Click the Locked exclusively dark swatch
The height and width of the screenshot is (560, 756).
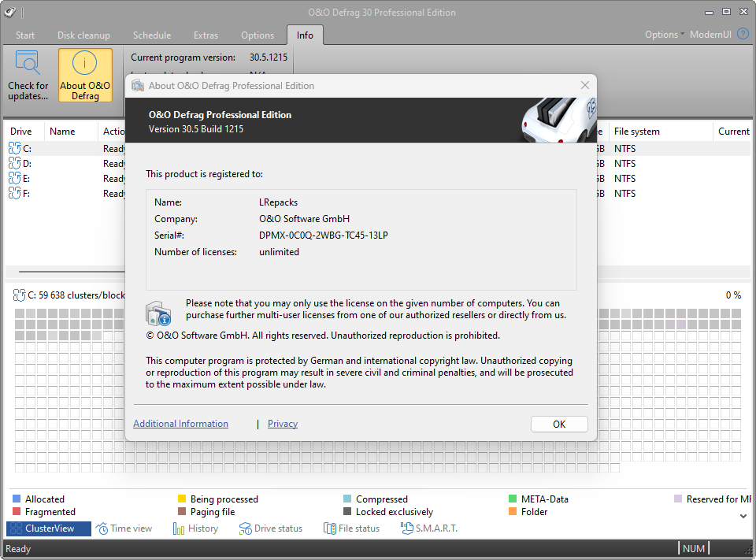point(347,511)
